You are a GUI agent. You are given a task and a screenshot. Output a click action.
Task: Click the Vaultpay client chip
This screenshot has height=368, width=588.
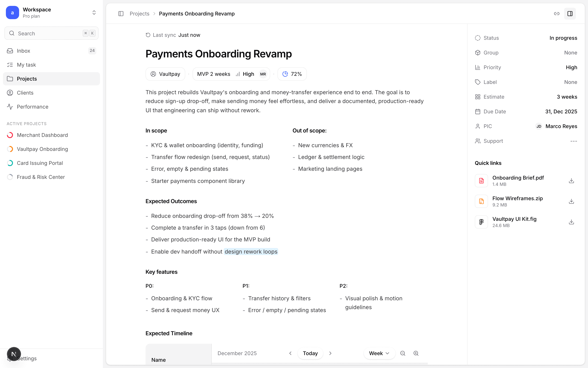point(165,74)
